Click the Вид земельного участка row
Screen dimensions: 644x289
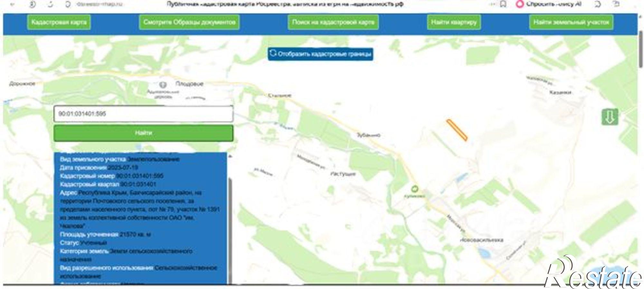tap(120, 159)
